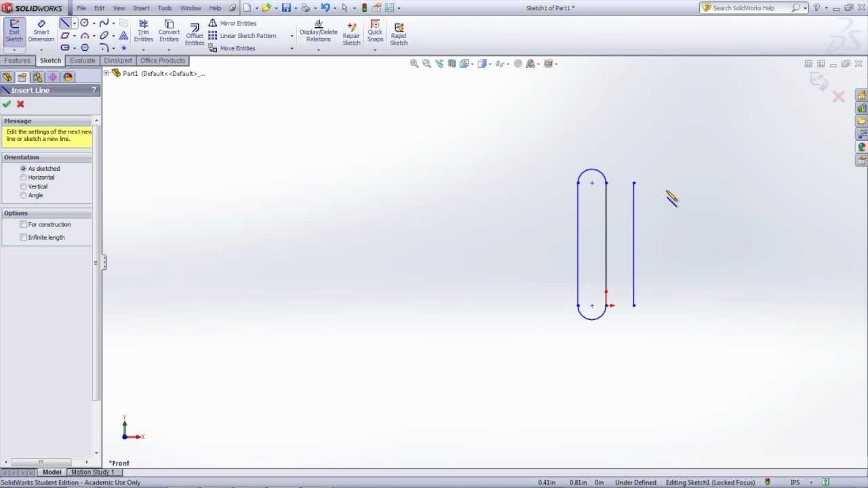Open the Linear Sketch Pattern dropdown arrow

pyautogui.click(x=292, y=36)
